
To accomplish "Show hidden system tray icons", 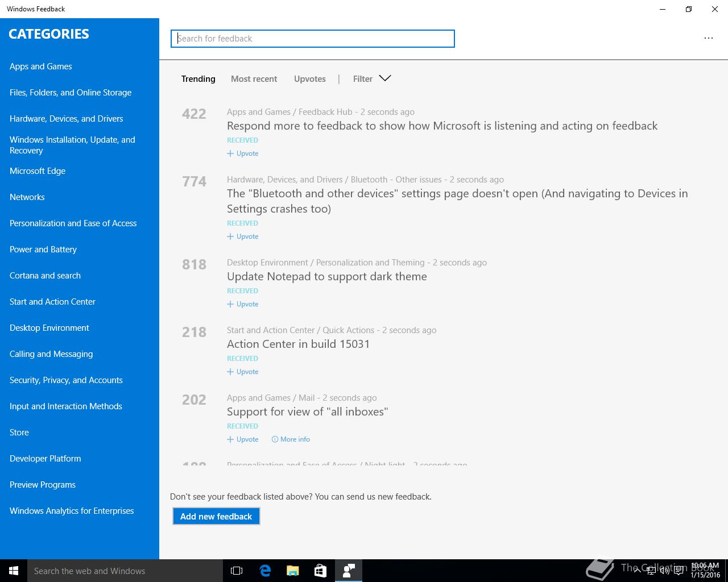I will tap(637, 571).
